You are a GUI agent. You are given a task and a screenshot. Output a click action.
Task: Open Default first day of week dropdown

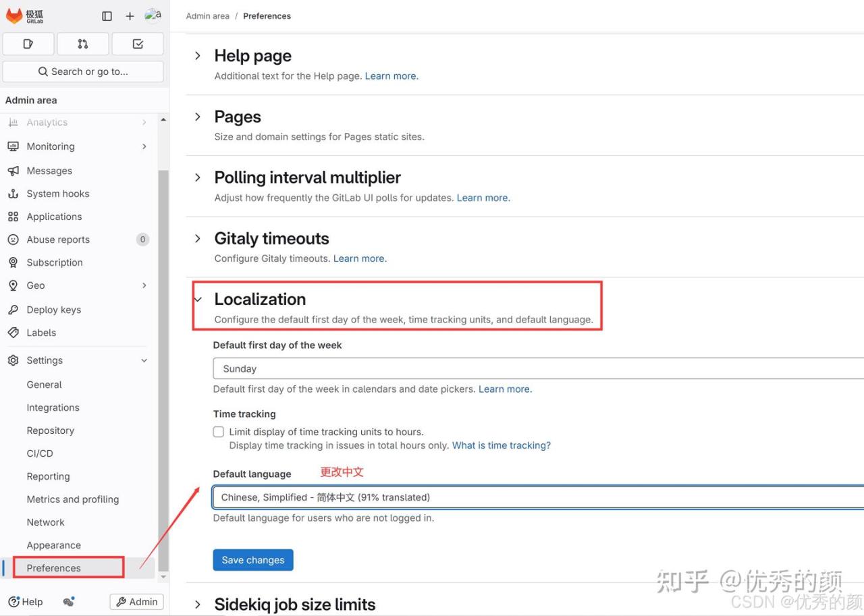click(538, 368)
